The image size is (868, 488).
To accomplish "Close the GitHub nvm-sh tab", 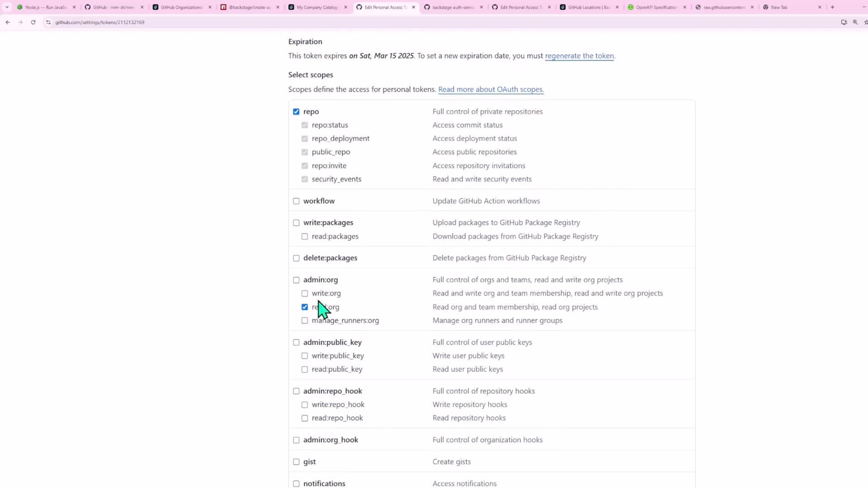I will (x=142, y=7).
